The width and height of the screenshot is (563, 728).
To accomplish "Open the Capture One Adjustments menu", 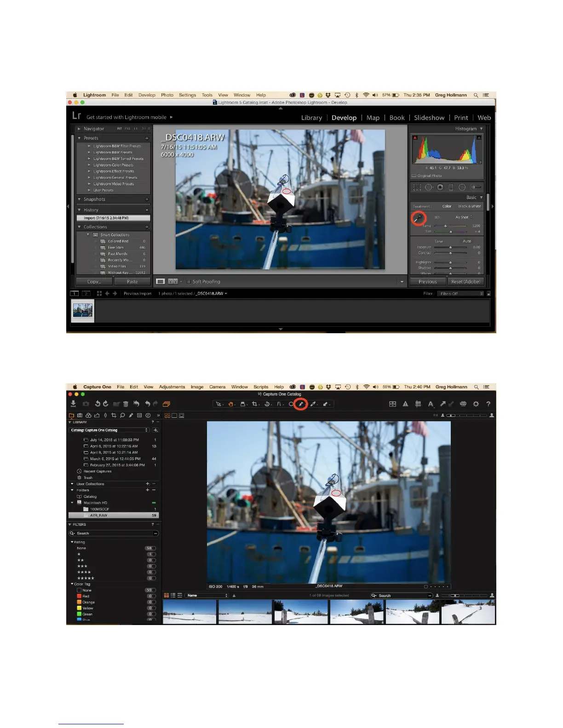I will click(x=172, y=387).
